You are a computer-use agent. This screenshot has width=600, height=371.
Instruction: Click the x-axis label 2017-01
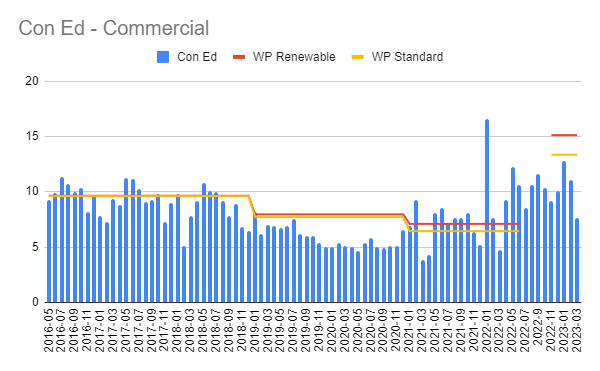[100, 330]
